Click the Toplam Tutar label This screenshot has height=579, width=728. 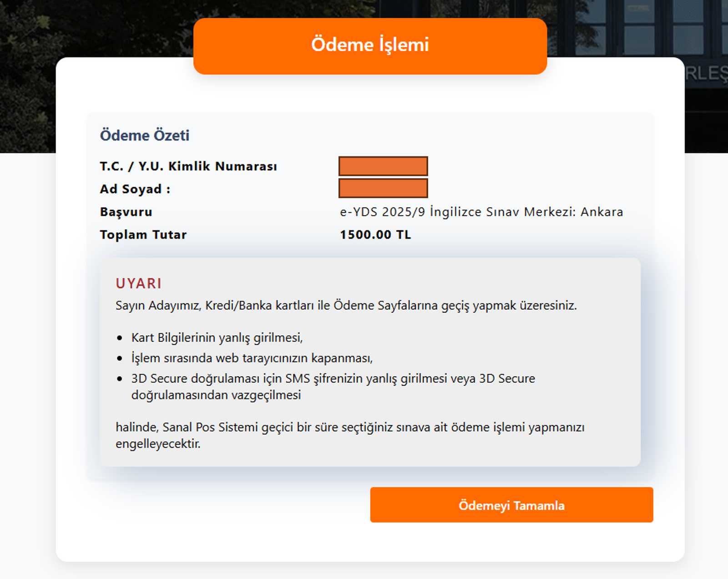143,235
